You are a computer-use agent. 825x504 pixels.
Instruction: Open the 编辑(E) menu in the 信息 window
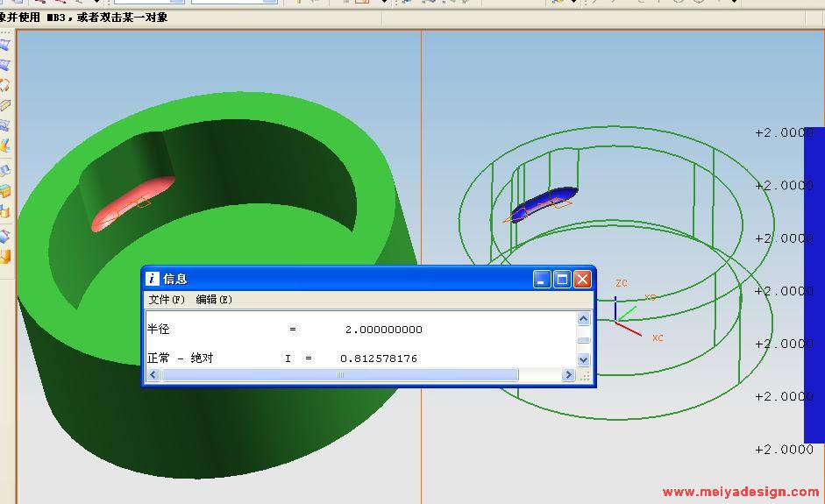(214, 300)
